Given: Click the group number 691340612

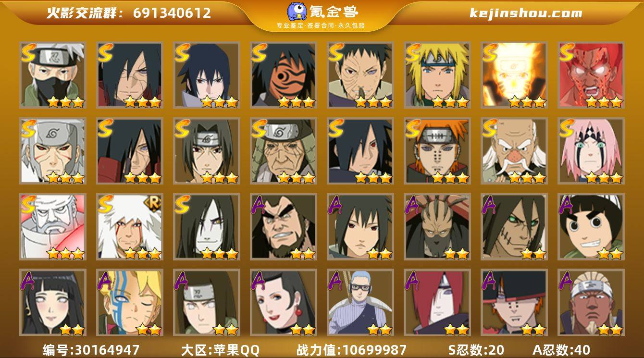Looking at the screenshot, I should [172, 13].
